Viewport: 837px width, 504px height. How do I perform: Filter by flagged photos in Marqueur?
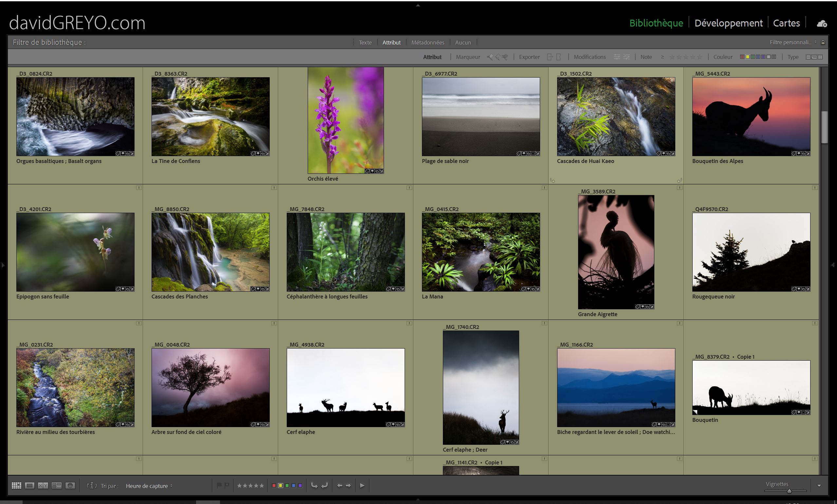tap(489, 57)
